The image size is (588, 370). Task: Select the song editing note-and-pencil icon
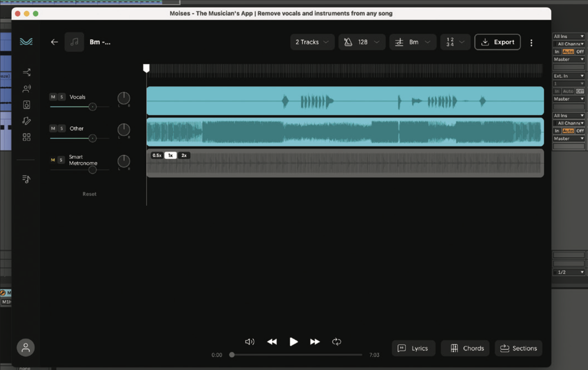click(25, 121)
